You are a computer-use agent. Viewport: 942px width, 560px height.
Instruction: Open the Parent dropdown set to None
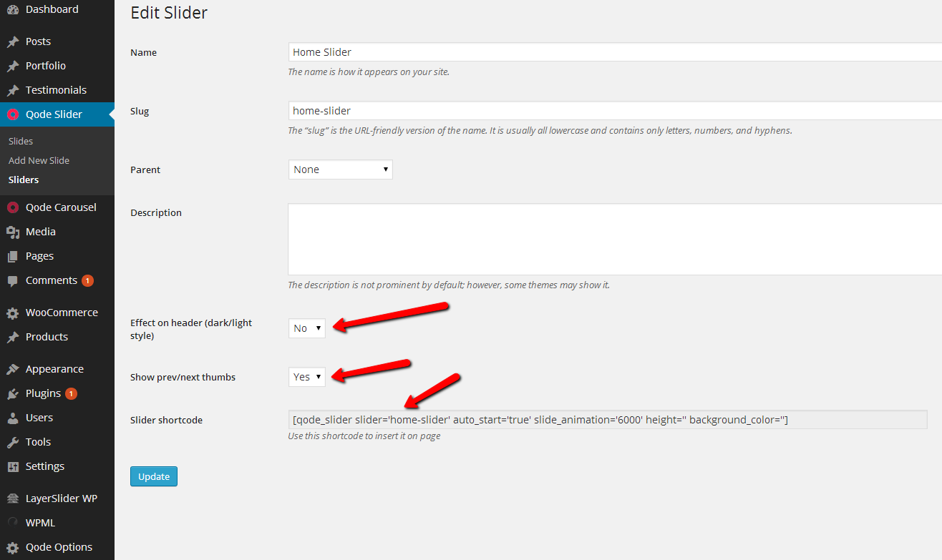pos(340,170)
